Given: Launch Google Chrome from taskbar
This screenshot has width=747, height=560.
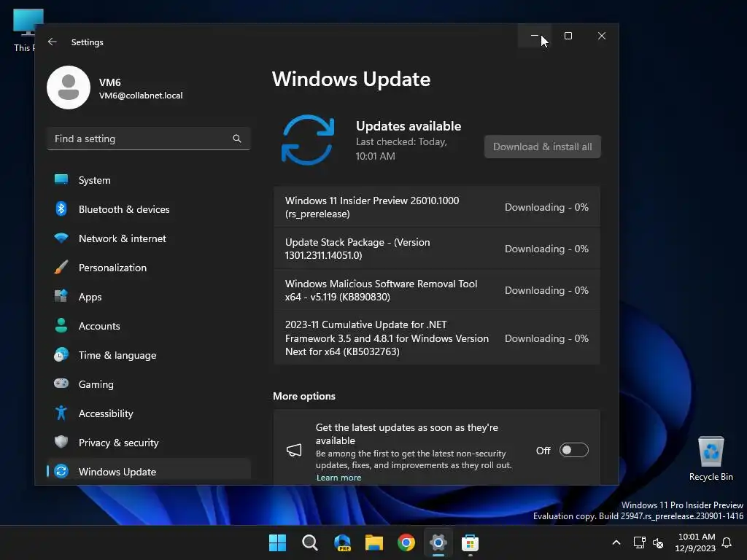Looking at the screenshot, I should tap(406, 542).
